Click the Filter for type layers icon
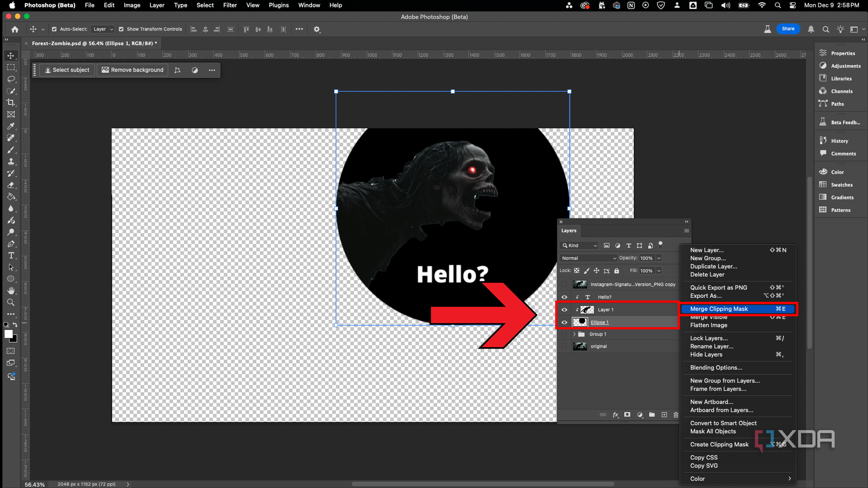 click(629, 246)
